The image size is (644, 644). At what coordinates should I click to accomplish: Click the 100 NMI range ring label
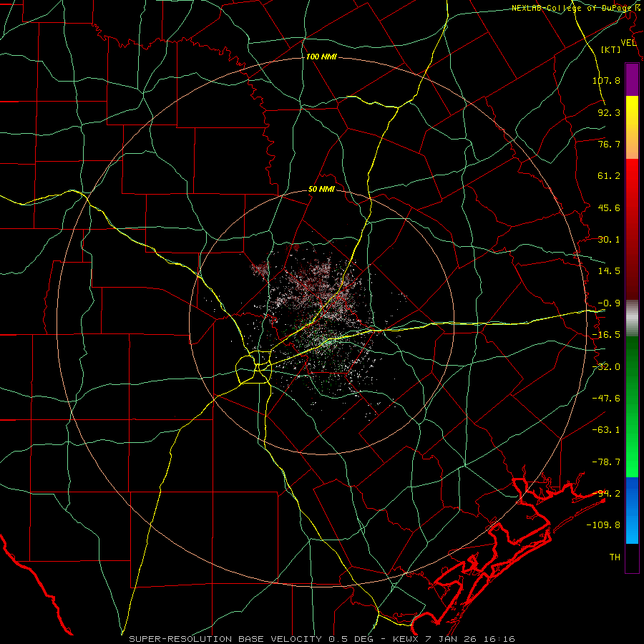tap(321, 57)
